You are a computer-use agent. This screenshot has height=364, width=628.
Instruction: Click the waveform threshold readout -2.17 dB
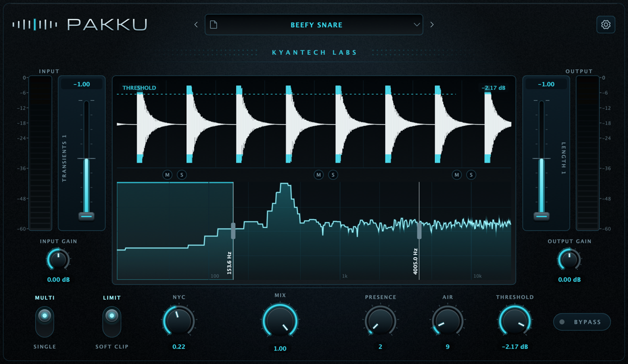click(x=494, y=88)
